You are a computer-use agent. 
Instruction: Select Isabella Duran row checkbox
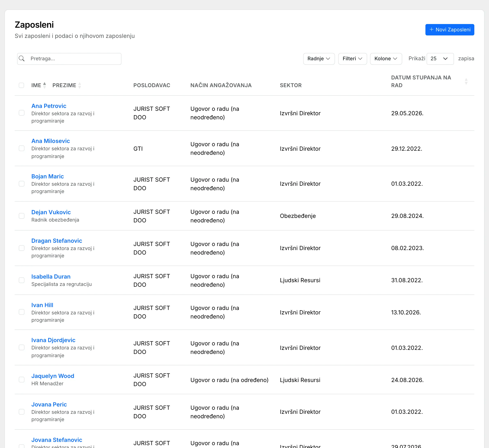(x=22, y=280)
